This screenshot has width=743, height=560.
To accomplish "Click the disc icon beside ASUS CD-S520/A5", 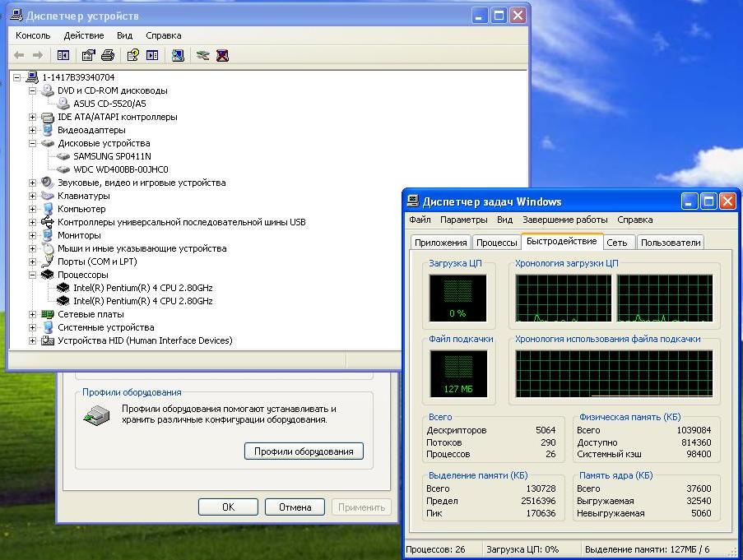I will [x=63, y=103].
